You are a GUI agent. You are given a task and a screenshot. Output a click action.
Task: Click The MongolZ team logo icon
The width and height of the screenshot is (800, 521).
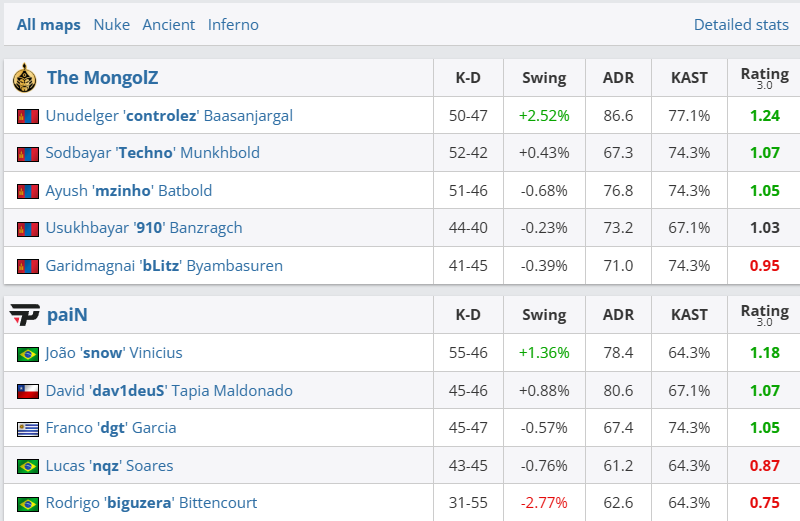26,77
